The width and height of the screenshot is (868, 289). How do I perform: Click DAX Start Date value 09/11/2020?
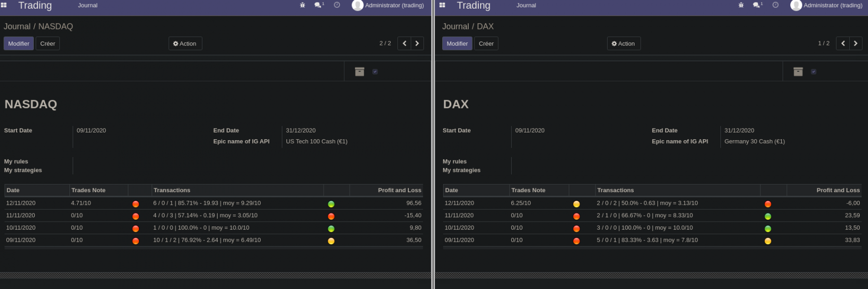point(530,131)
